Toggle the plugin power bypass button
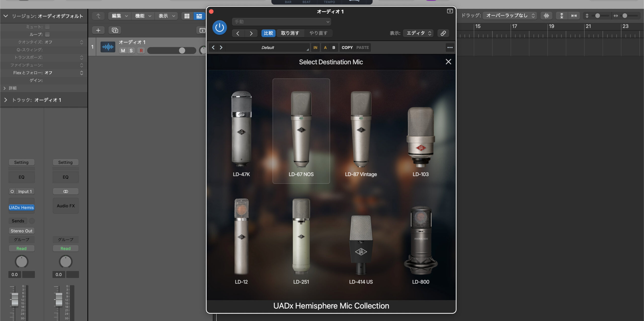The height and width of the screenshot is (321, 644). (x=219, y=27)
